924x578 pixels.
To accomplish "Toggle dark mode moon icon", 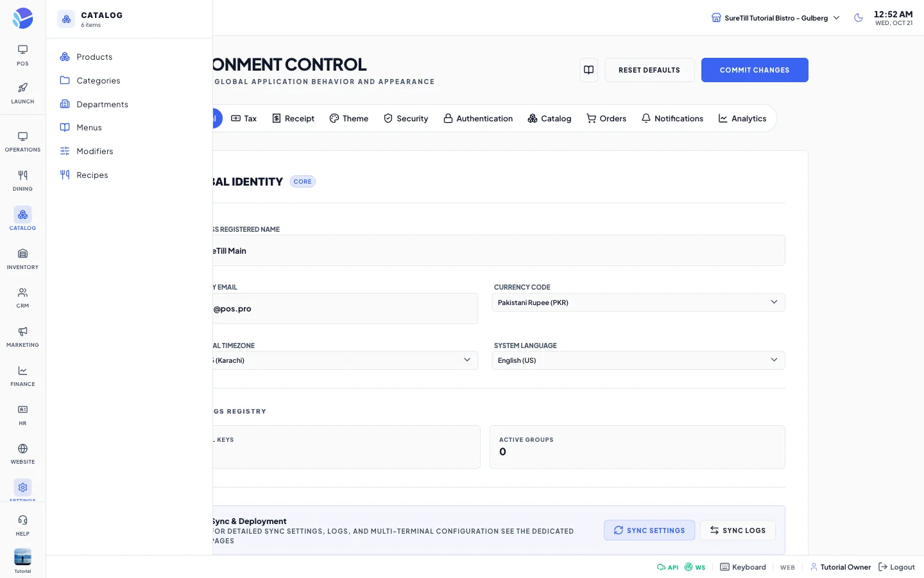I will (x=859, y=18).
